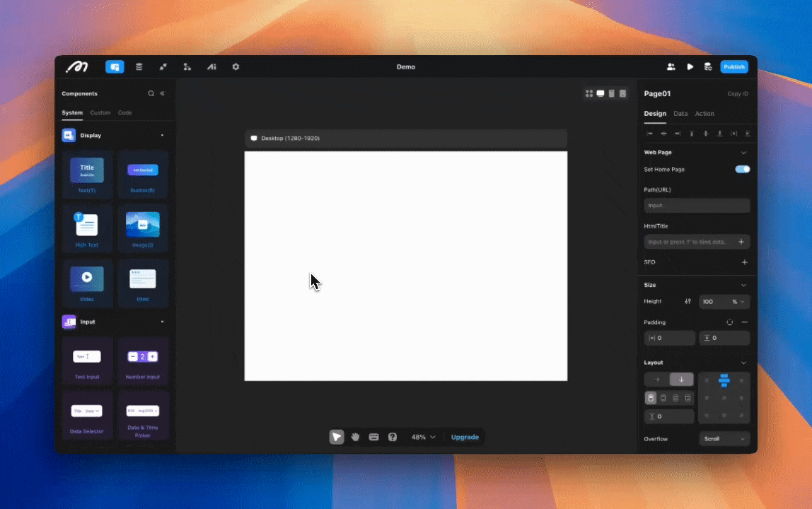The image size is (812, 509).
Task: Collapse the Components panel with double-chevron
Action: pyautogui.click(x=163, y=94)
